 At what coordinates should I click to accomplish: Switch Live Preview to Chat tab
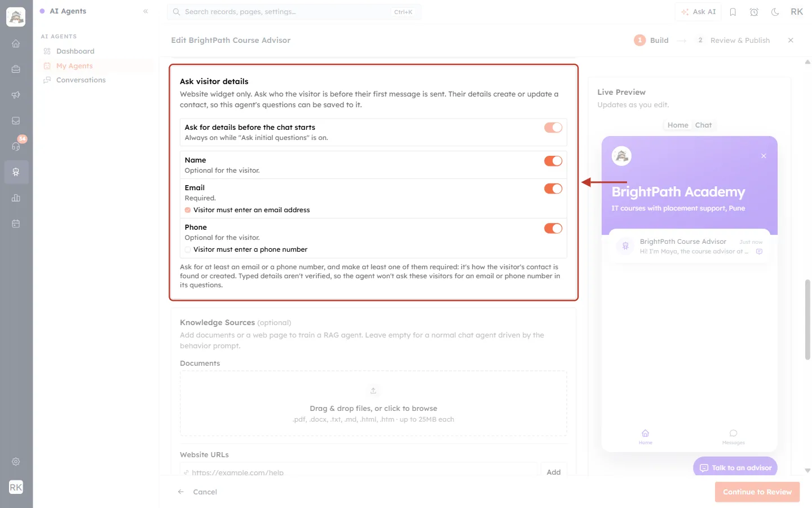click(703, 125)
